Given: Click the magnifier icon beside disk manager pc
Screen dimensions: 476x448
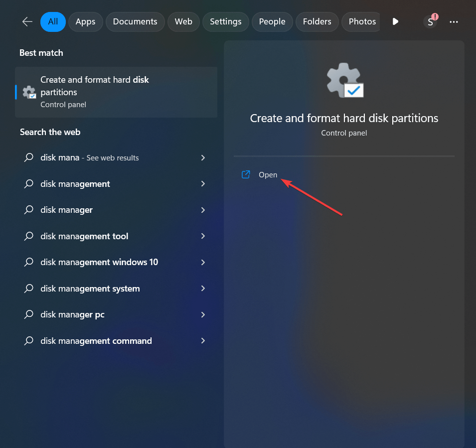Looking at the screenshot, I should 29,314.
